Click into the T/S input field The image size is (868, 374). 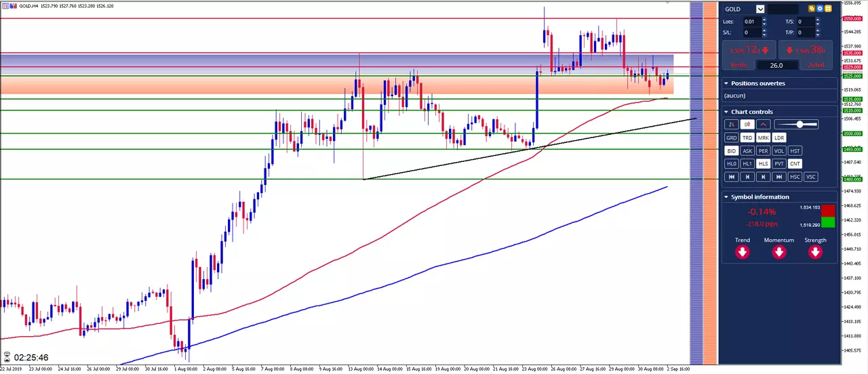click(806, 22)
